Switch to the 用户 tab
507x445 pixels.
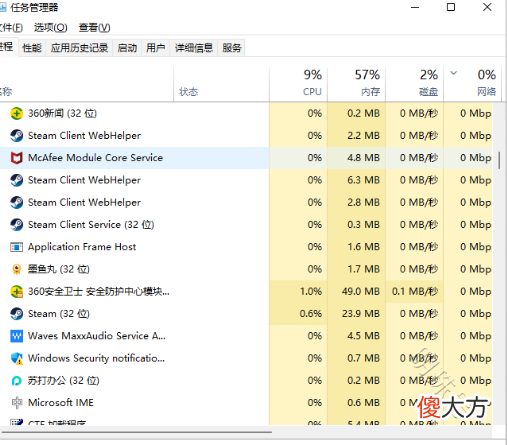[x=156, y=48]
